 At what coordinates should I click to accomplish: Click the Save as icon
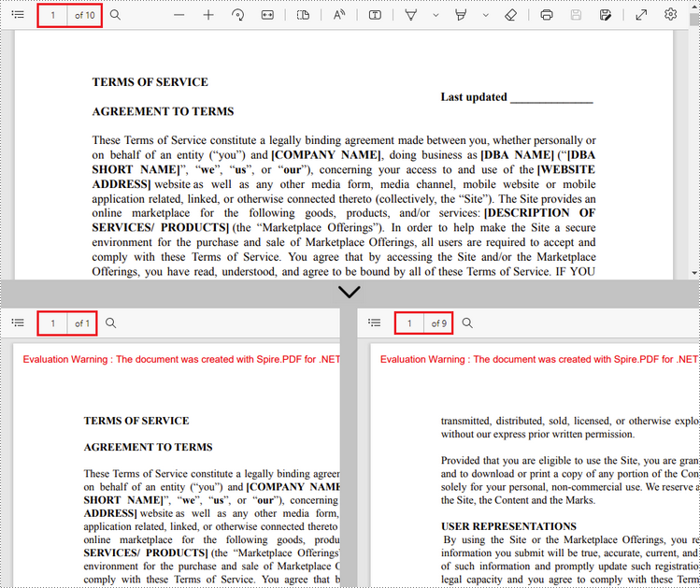tap(606, 15)
